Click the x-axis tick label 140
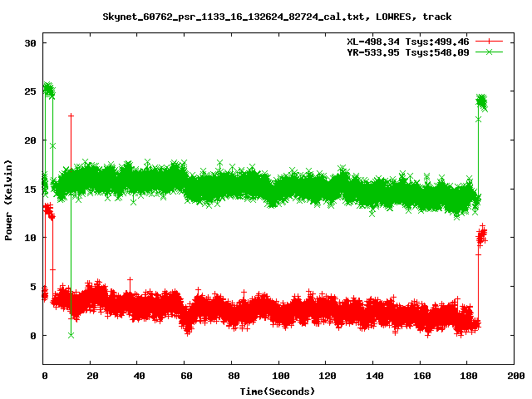The image size is (532, 399). click(x=375, y=376)
